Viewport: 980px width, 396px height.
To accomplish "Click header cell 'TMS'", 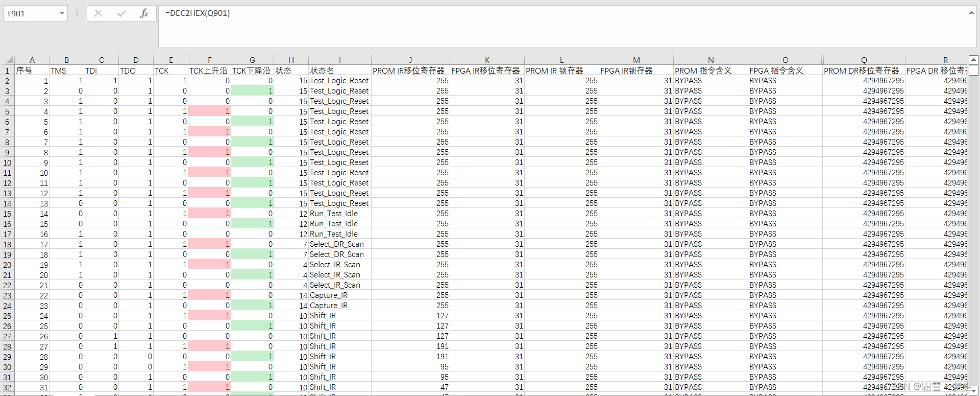I will coord(66,71).
